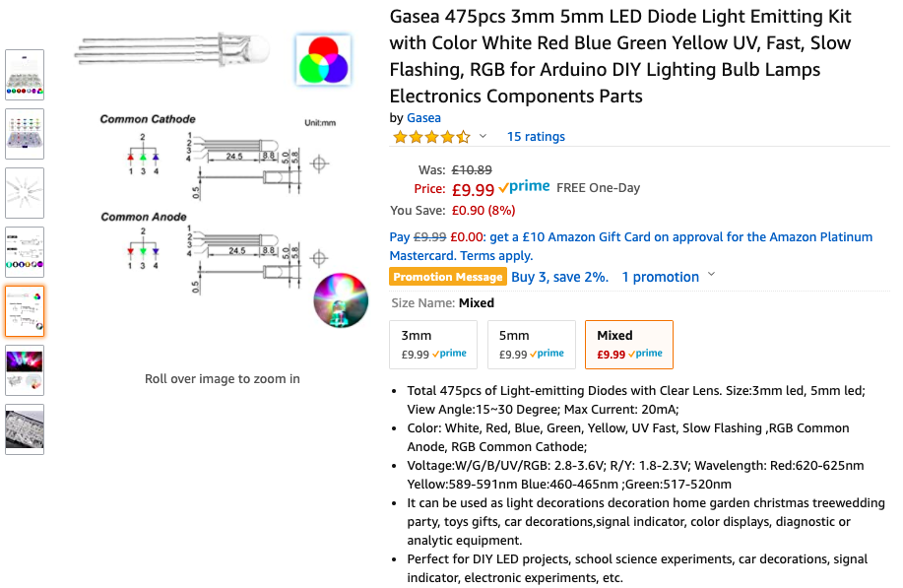Open the second storage box thumbnail
903x588 pixels.
pyautogui.click(x=25, y=134)
